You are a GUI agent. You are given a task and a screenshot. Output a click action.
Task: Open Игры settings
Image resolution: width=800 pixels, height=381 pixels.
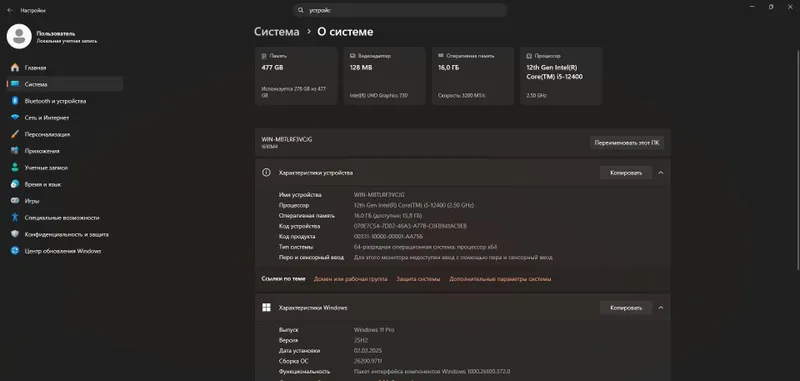65,201
